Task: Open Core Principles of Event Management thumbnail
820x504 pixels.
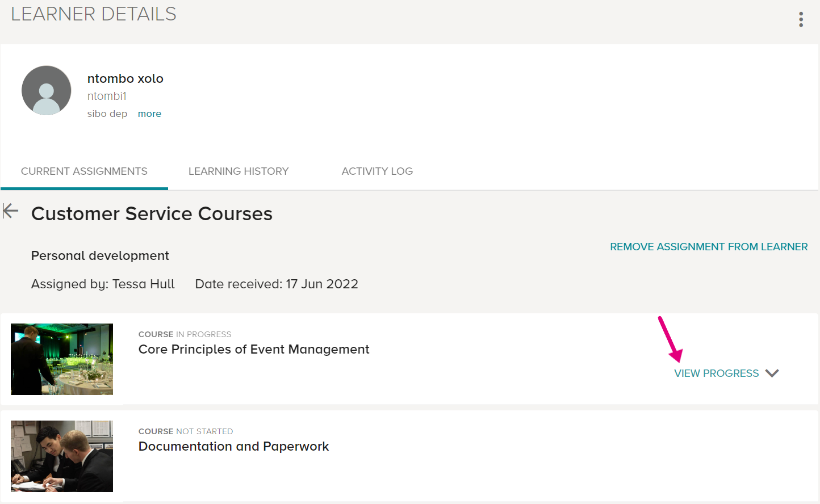Action: coord(62,359)
